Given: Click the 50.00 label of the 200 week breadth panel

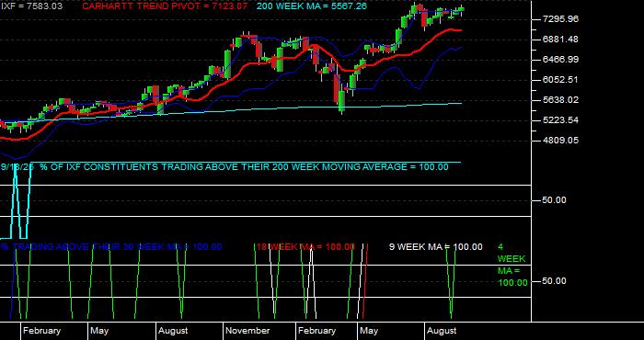Looking at the screenshot, I should point(554,200).
